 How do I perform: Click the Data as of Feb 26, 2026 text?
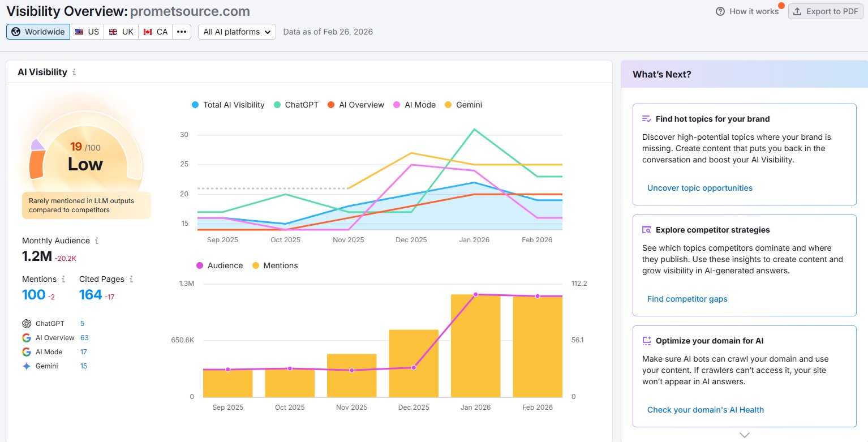coord(328,32)
